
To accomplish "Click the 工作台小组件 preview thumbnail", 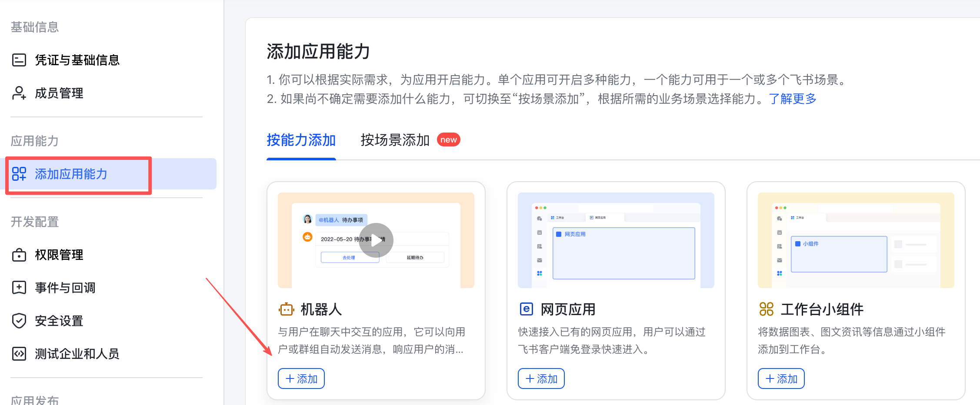I will tap(856, 240).
